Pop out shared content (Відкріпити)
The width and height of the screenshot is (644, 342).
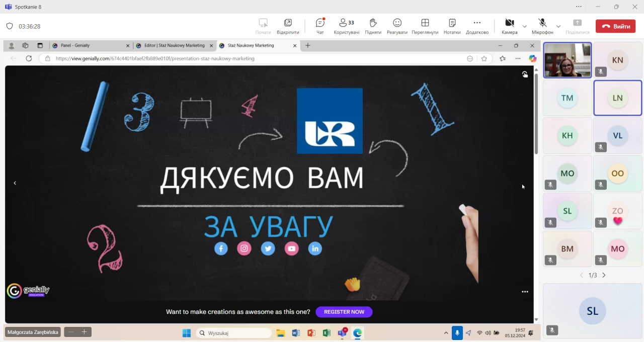tap(288, 26)
